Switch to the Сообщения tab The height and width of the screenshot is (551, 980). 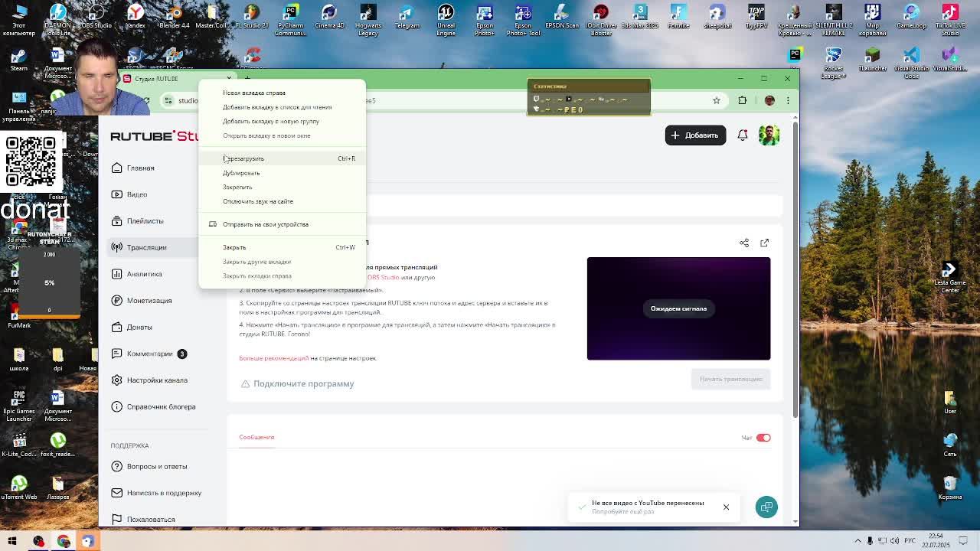point(256,437)
